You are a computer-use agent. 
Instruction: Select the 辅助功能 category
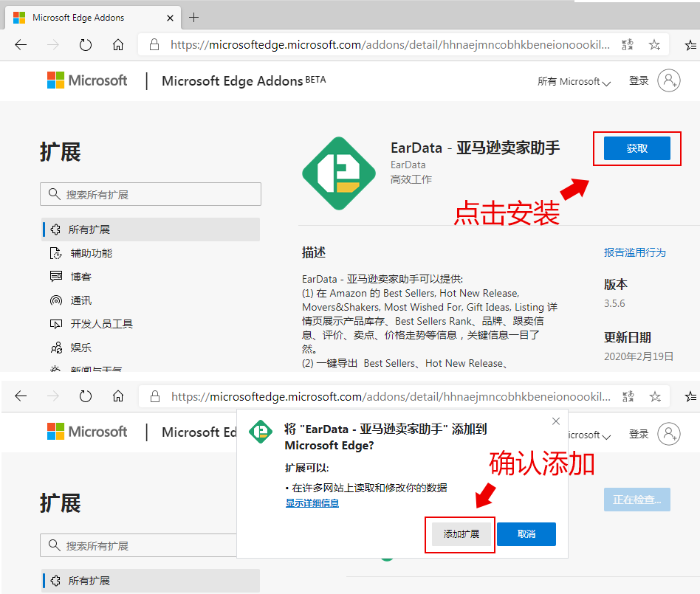(92, 253)
